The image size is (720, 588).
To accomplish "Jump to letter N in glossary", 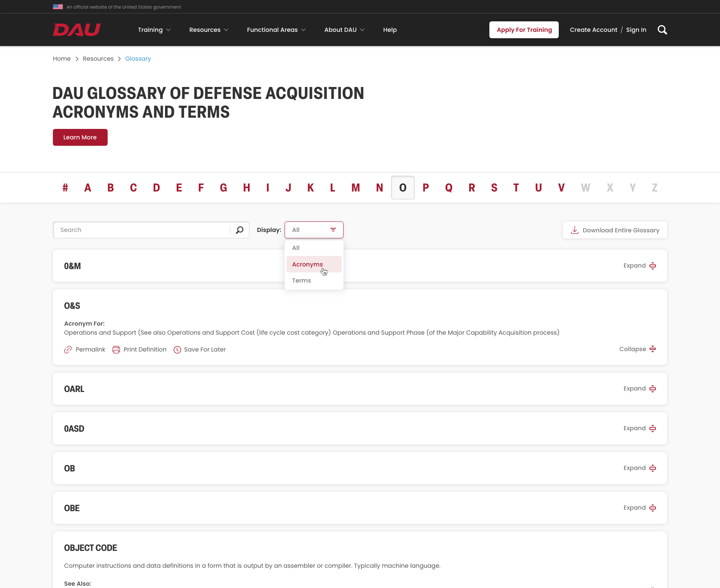I will (x=379, y=187).
